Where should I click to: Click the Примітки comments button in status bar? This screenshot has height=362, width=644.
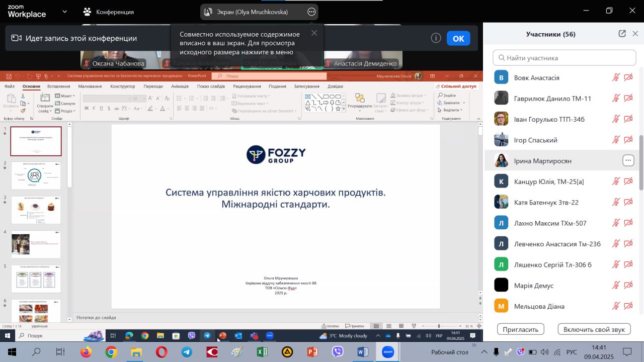point(355,326)
